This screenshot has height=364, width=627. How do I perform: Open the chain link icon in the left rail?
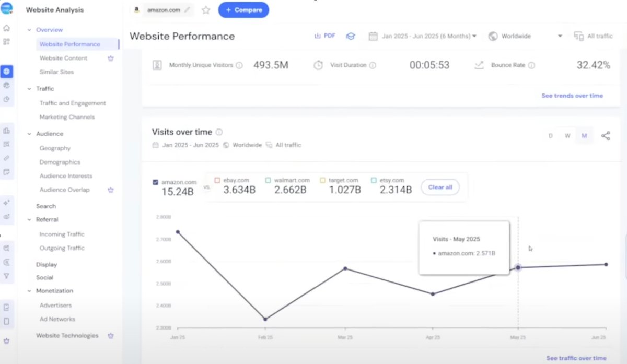6,158
